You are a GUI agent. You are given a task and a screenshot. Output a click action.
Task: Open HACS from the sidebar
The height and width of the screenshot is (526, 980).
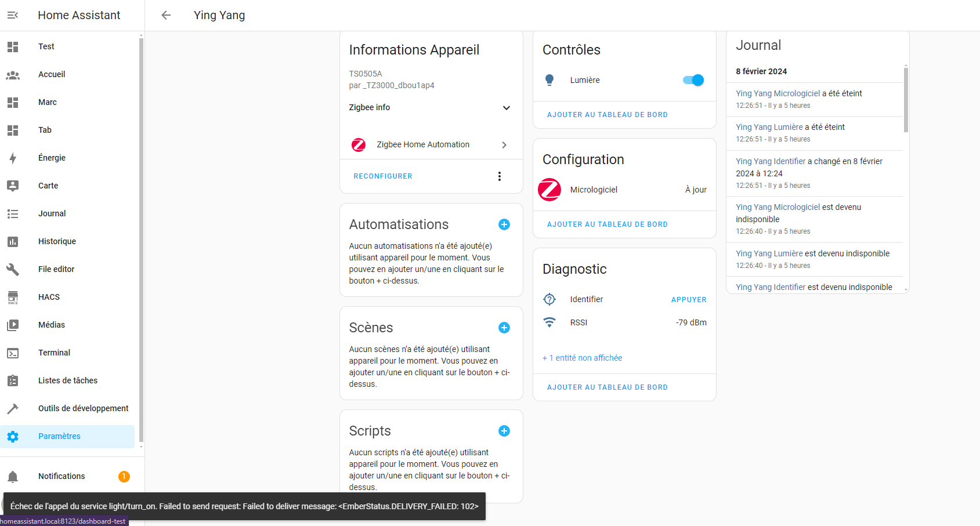[x=49, y=297]
